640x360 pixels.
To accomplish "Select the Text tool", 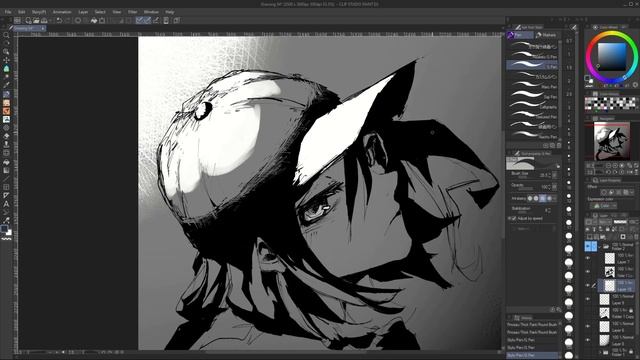I will tap(6, 204).
